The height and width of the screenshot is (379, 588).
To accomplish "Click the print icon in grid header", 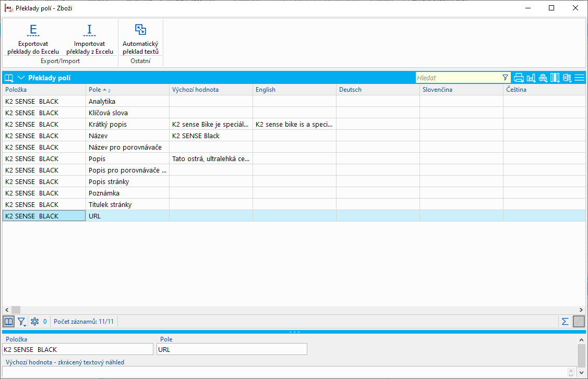I will 519,78.
